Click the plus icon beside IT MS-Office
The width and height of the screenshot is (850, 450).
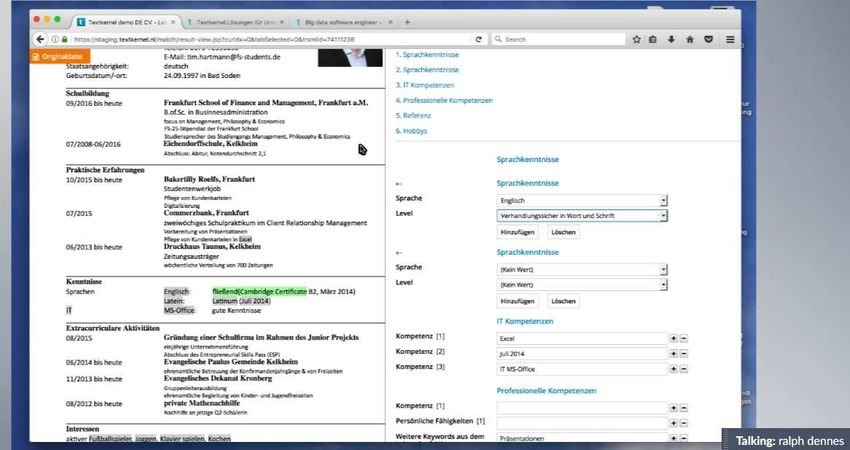pyautogui.click(x=673, y=369)
